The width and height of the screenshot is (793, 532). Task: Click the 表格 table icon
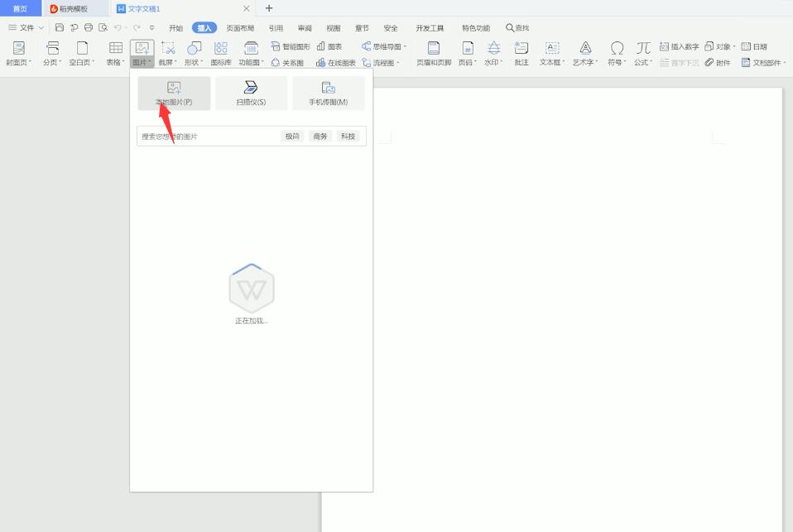(116, 48)
